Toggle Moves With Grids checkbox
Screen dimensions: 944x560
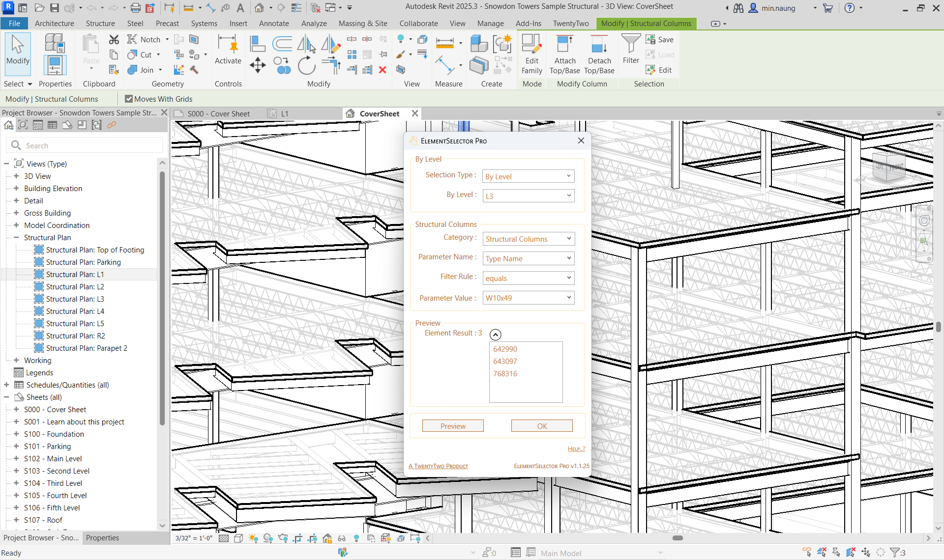[129, 99]
